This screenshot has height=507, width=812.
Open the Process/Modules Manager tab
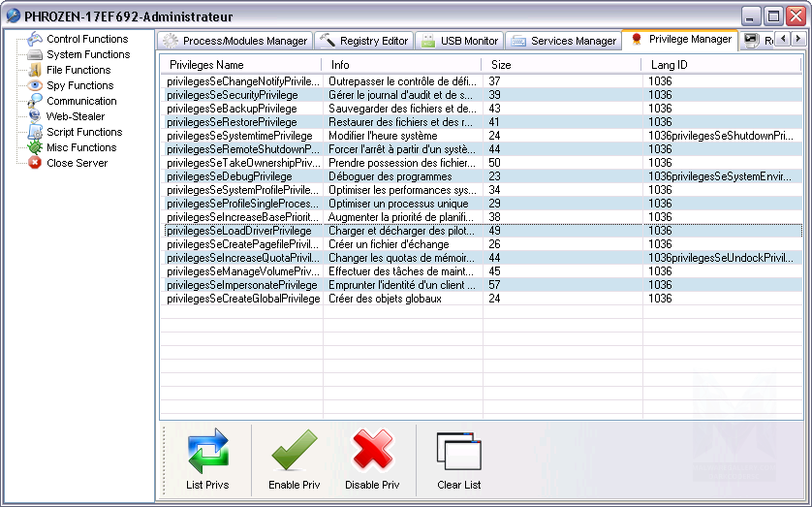click(234, 41)
